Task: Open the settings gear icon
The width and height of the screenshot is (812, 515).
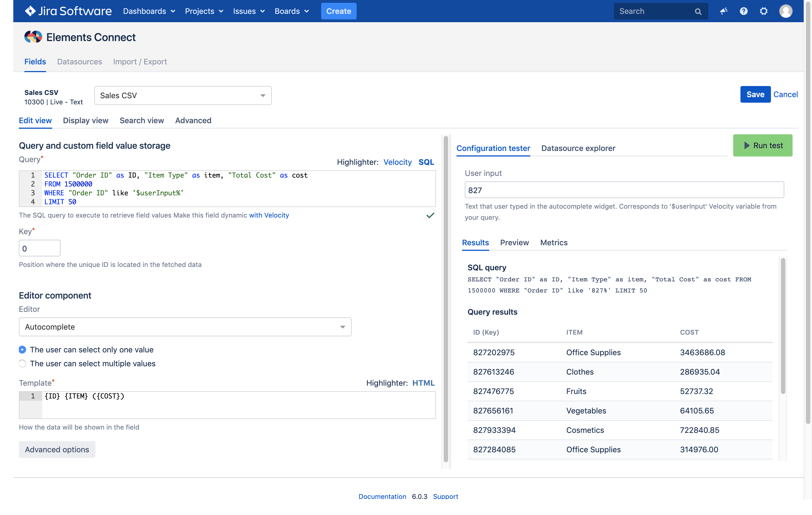Action: (763, 11)
